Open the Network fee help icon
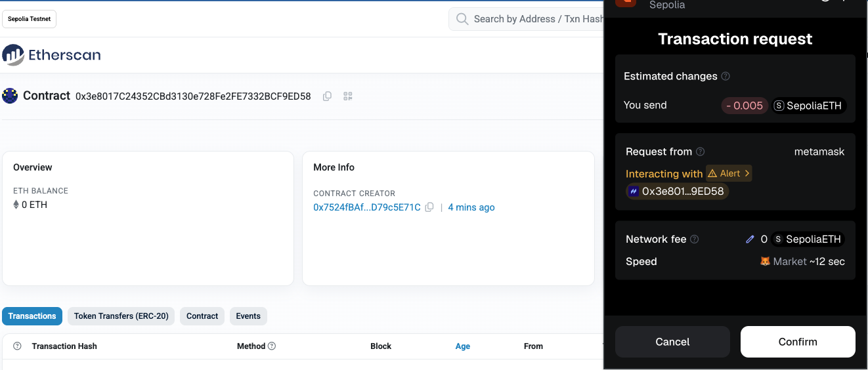Image resolution: width=868 pixels, height=370 pixels. point(694,239)
